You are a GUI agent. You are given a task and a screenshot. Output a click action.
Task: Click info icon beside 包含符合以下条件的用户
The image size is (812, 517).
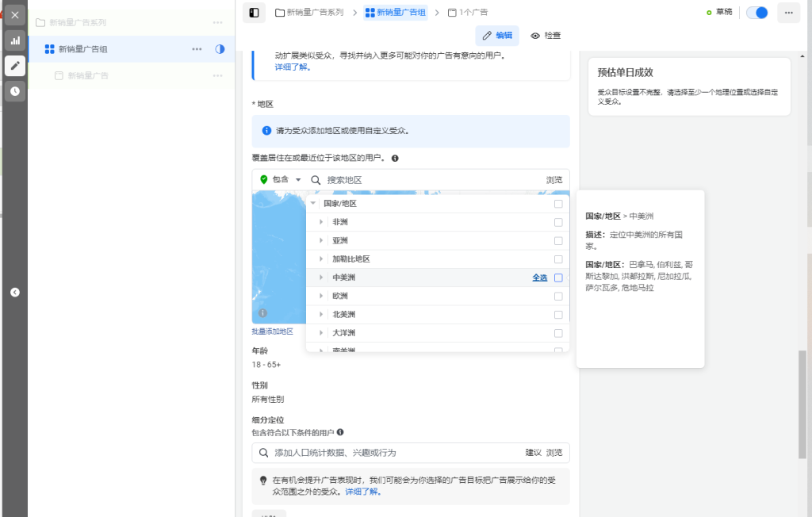340,432
